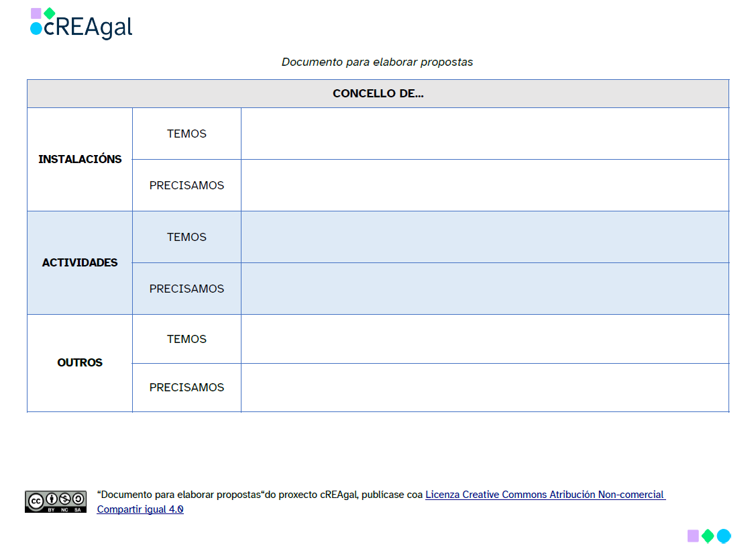
Task: Place cursor in empty ACTIVIDADES PRECISAMOS field
Action: point(484,289)
